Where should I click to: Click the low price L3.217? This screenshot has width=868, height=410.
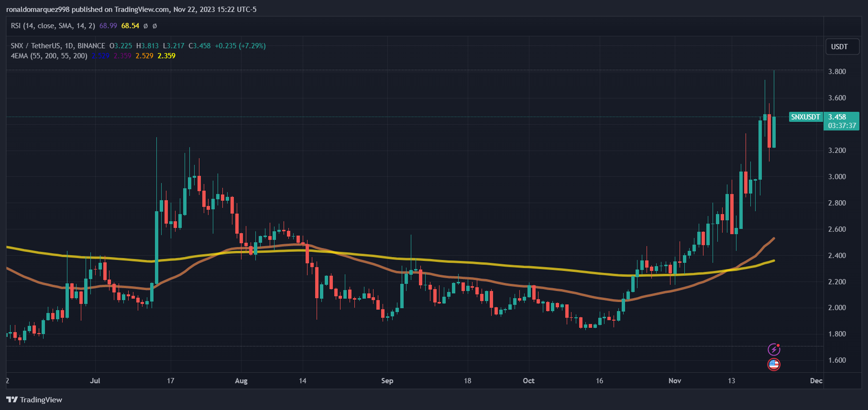174,46
